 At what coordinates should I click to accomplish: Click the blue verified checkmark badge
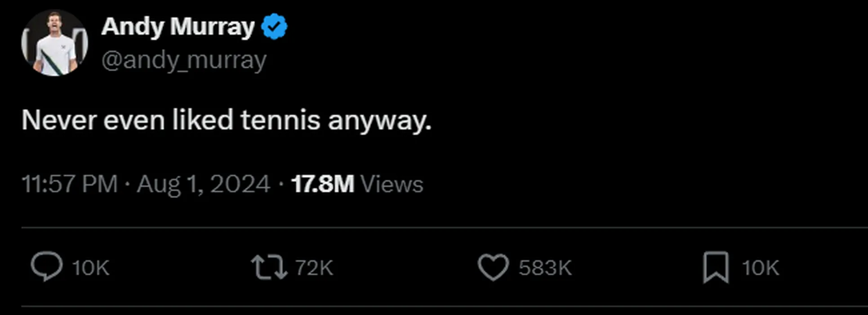pos(274,27)
